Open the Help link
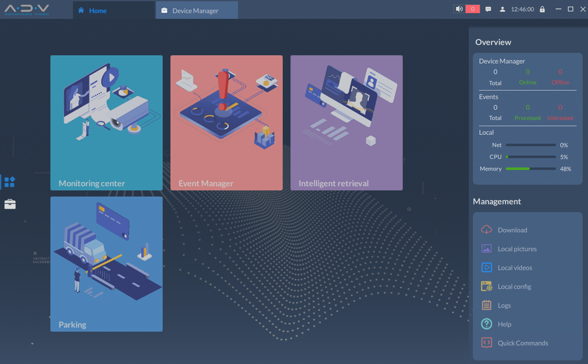Viewport: 588px width, 364px height. click(x=504, y=325)
